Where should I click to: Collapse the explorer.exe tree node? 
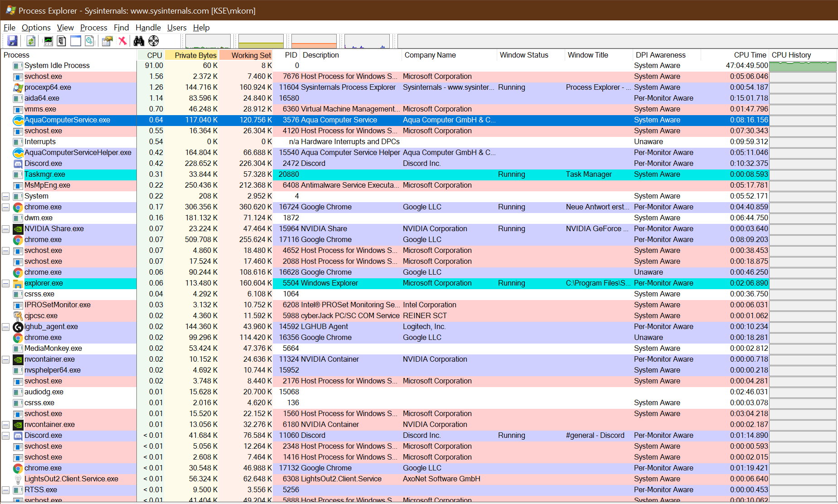point(6,284)
